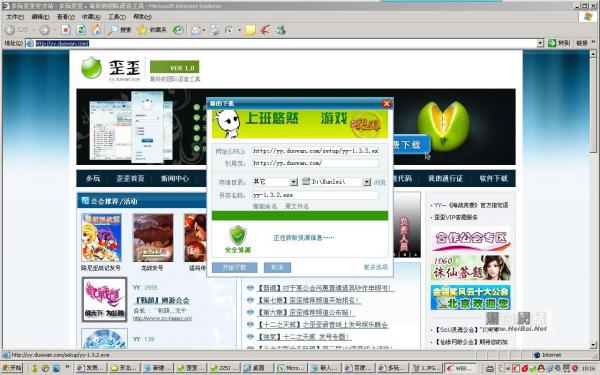Click the Home icon in toolbar

point(96,30)
